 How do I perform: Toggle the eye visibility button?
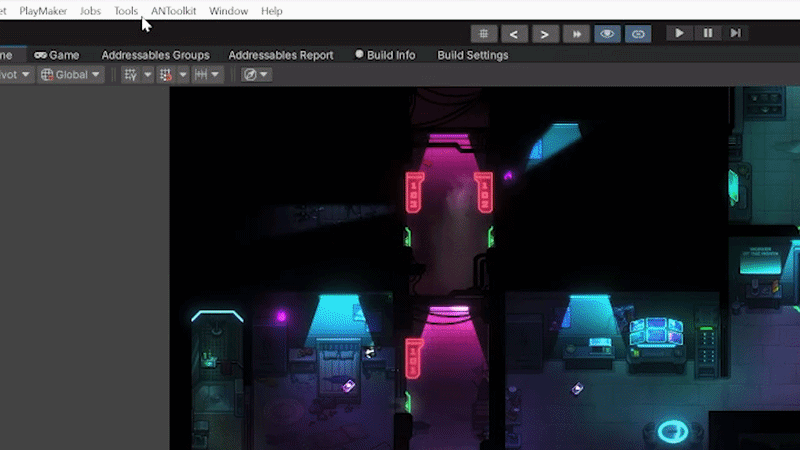pos(606,34)
